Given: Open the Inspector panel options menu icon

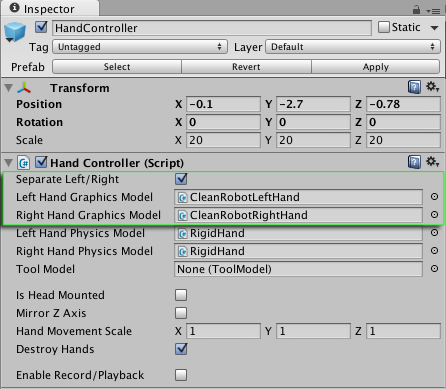Looking at the screenshot, I should click(433, 11).
